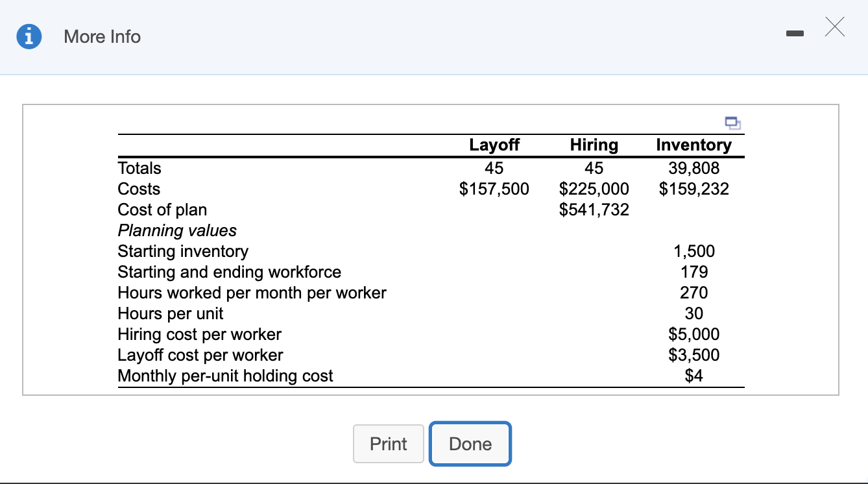868x484 pixels.
Task: Click the minimize dash icon
Action: (795, 32)
